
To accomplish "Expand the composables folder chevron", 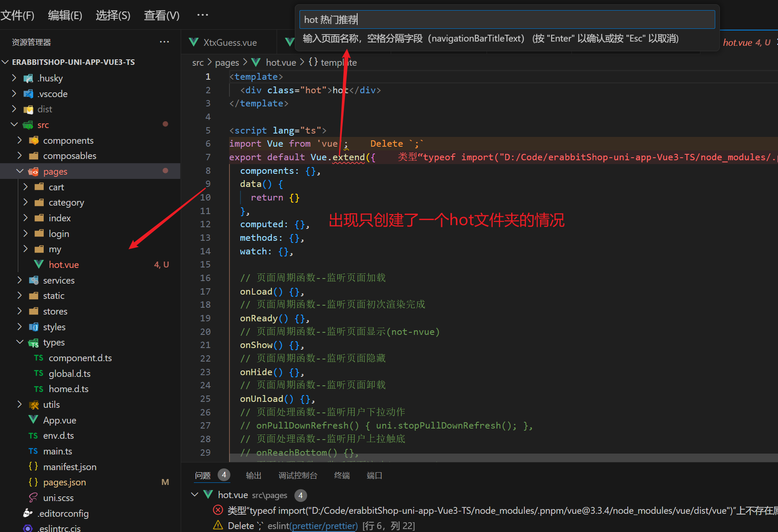I will pos(20,156).
